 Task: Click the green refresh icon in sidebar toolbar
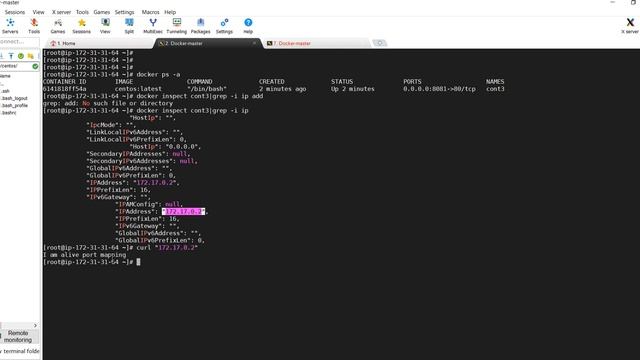[x=20, y=56]
